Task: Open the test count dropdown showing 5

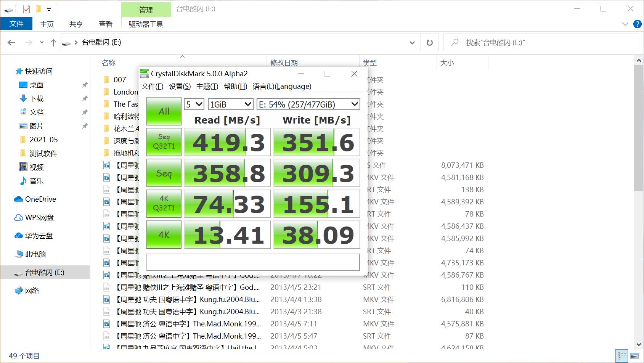Action: (x=194, y=104)
